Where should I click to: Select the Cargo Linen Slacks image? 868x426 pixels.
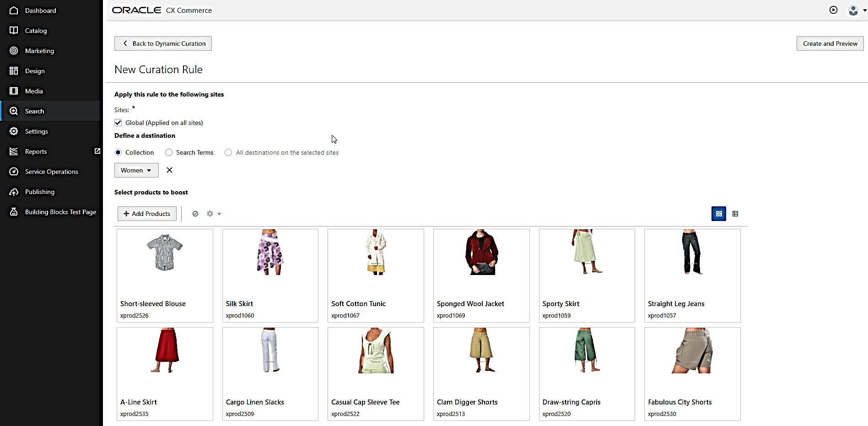pos(270,351)
